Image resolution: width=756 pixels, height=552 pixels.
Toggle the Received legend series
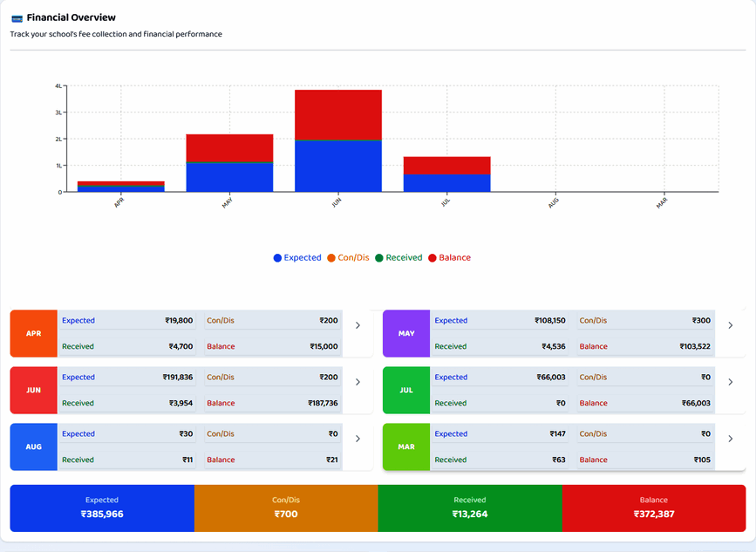pyautogui.click(x=398, y=258)
